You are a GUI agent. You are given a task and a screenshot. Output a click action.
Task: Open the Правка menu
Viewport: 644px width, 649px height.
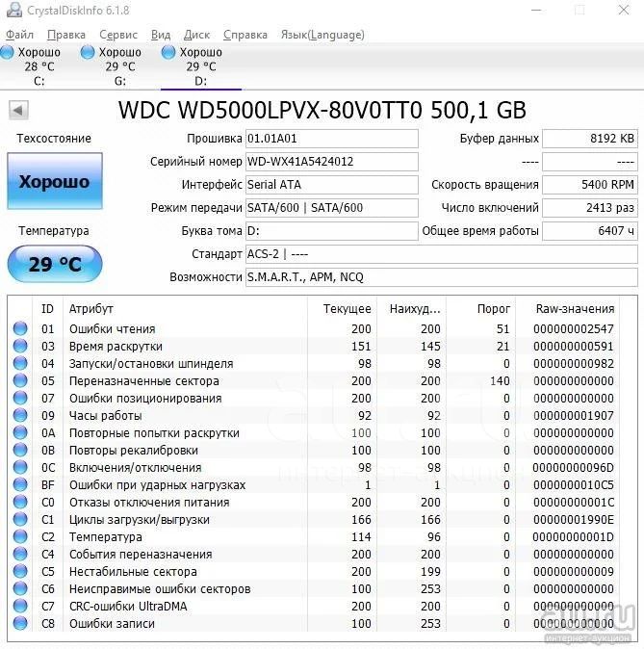(x=66, y=35)
